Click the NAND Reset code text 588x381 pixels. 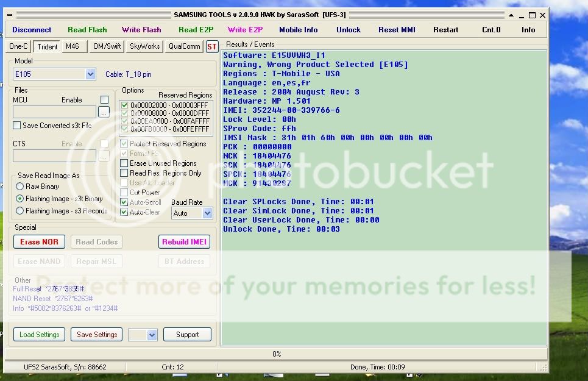53,299
